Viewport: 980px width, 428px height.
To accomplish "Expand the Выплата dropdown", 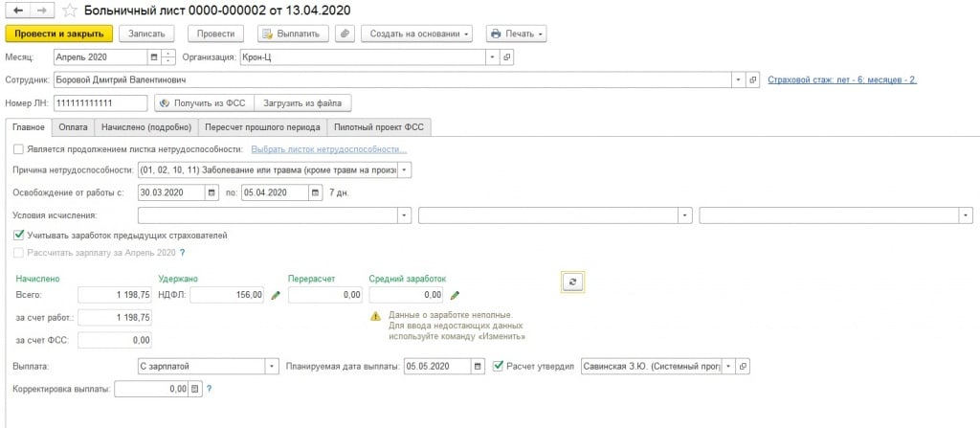I will point(272,367).
